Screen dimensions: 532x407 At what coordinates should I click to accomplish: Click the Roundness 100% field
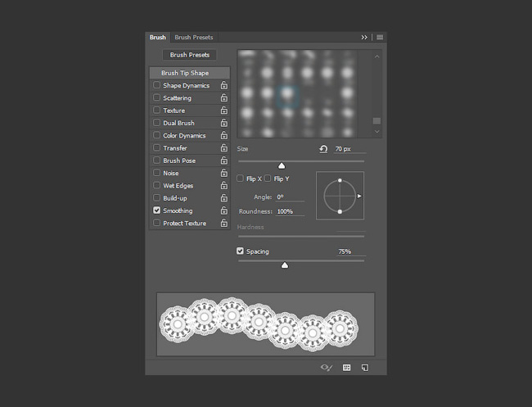pyautogui.click(x=290, y=211)
